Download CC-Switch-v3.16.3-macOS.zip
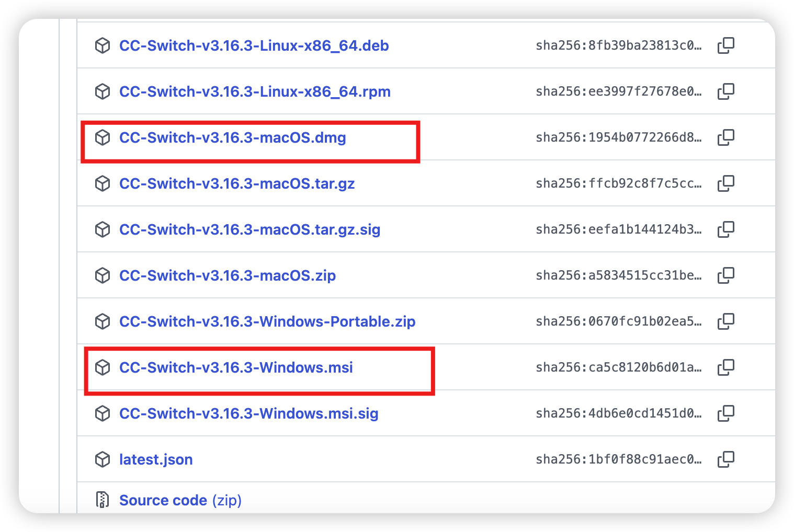Image resolution: width=794 pixels, height=532 pixels. click(228, 276)
